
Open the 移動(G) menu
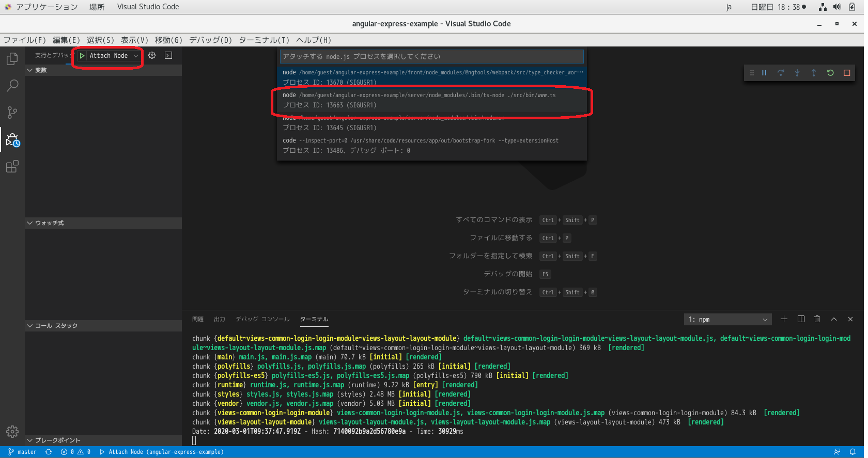pos(168,40)
